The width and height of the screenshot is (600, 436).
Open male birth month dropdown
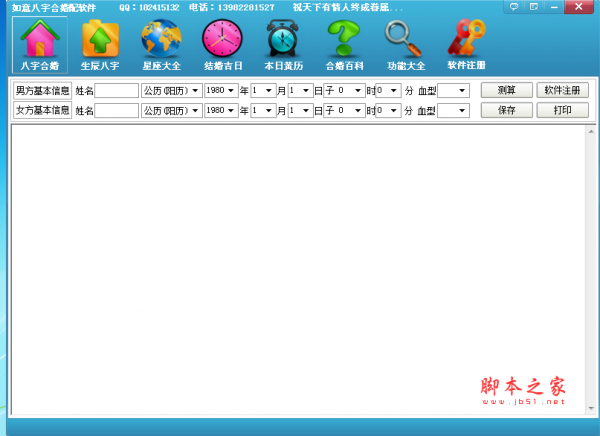[263, 91]
